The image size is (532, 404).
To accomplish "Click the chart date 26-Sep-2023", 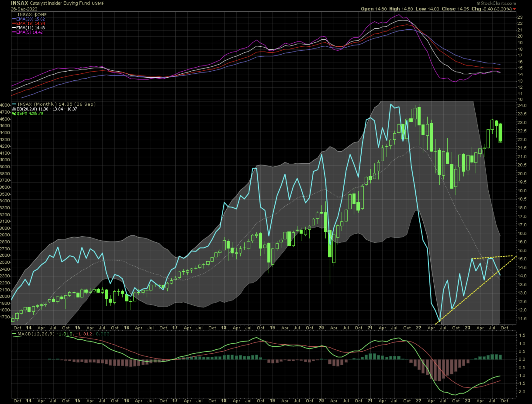I will pyautogui.click(x=24, y=9).
